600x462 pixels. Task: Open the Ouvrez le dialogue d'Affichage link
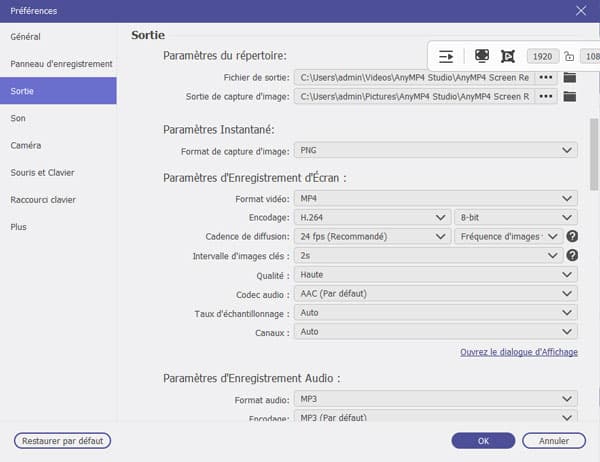tap(518, 352)
